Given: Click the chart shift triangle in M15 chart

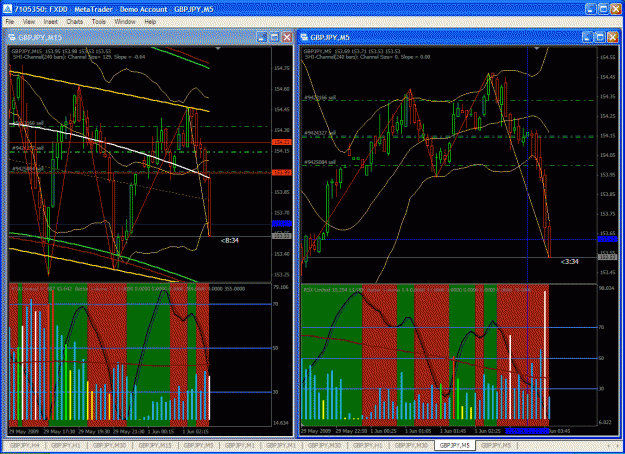Looking at the screenshot, I should click(218, 48).
